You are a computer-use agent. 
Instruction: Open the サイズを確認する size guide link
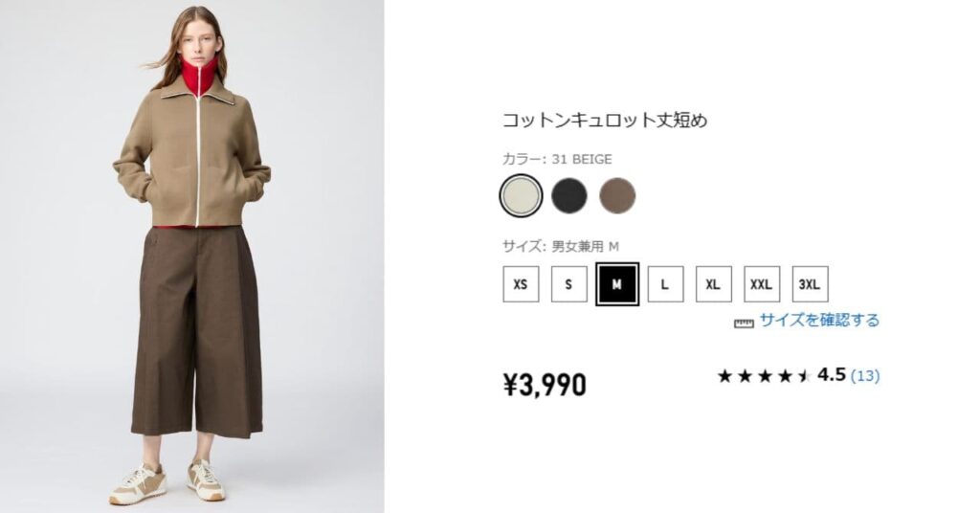(819, 321)
